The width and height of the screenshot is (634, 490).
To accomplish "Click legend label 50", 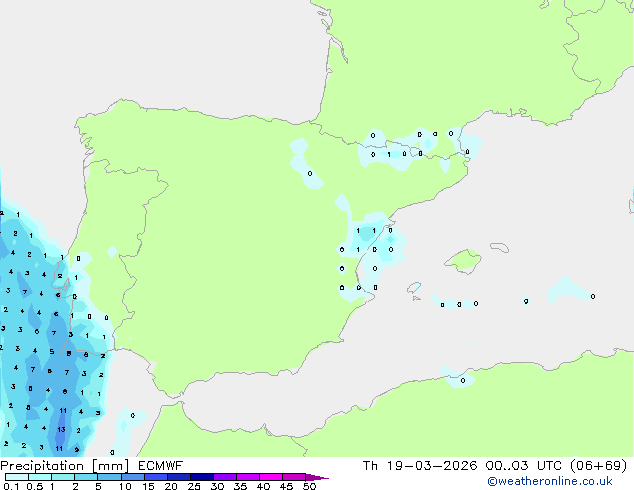I will coord(309,486).
